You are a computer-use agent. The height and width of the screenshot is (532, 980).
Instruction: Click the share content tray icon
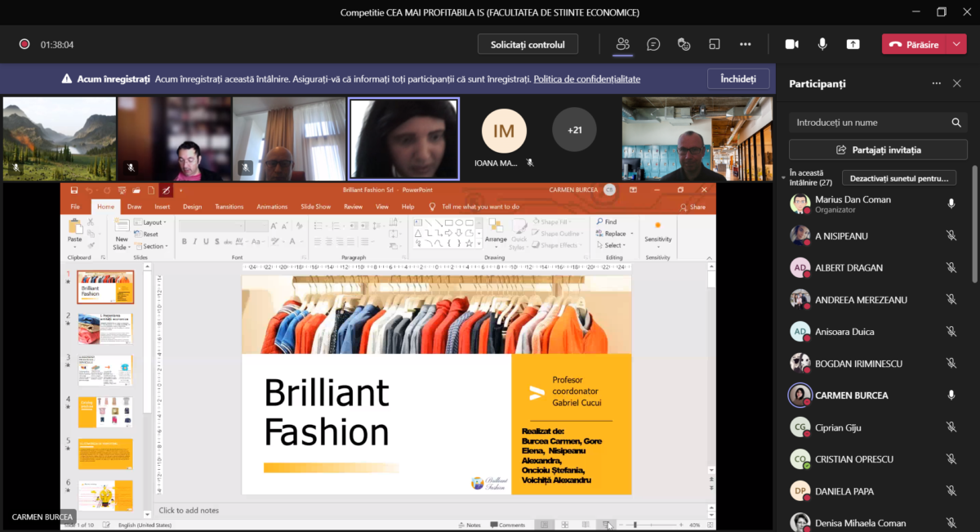click(x=853, y=44)
